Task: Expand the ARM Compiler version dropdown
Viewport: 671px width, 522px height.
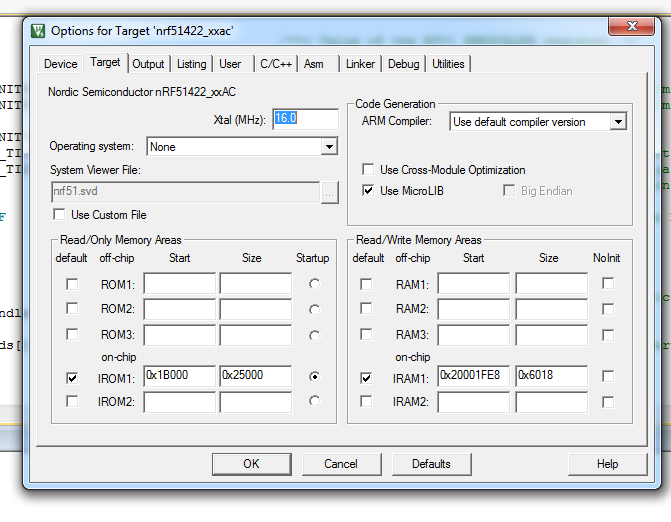Action: [618, 122]
